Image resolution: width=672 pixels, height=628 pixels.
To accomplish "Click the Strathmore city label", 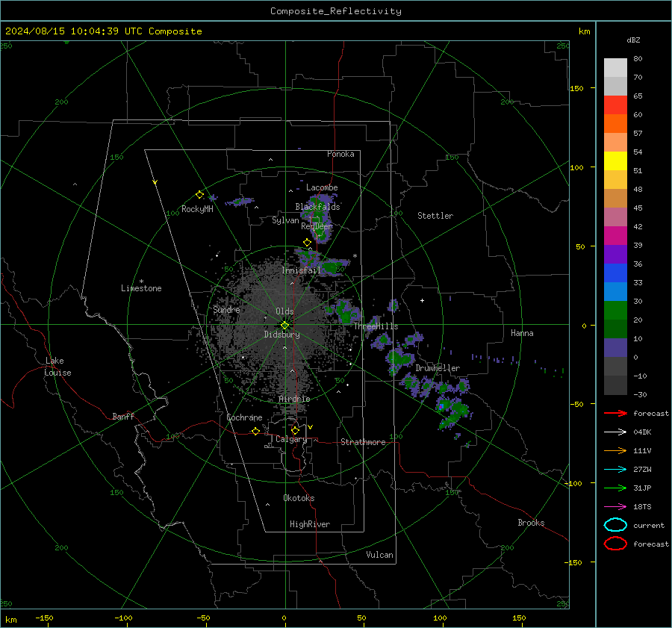I will click(x=363, y=442).
